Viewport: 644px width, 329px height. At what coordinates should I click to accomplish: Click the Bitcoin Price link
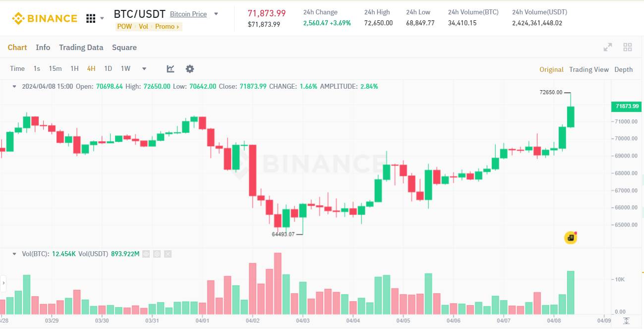(188, 14)
